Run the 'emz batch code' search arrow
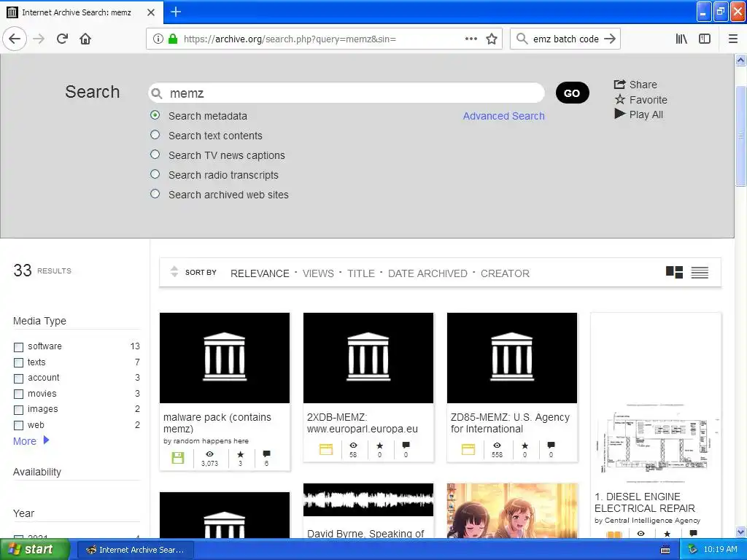This screenshot has height=560, width=747. click(x=609, y=39)
